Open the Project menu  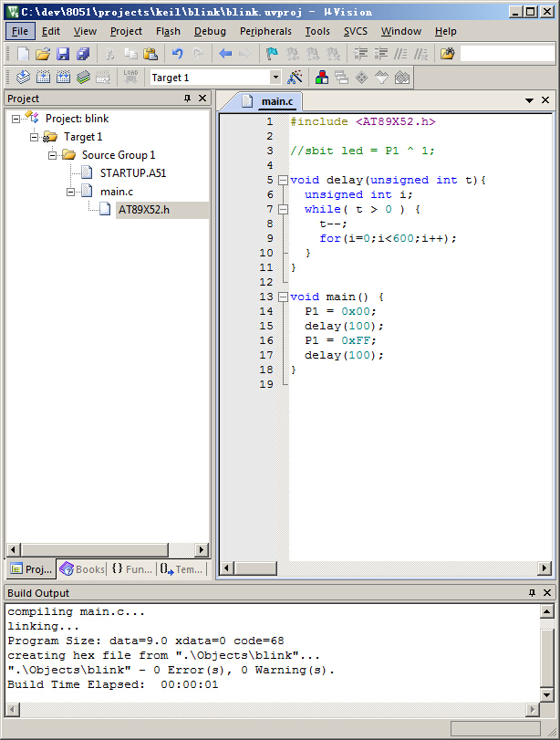point(126,31)
